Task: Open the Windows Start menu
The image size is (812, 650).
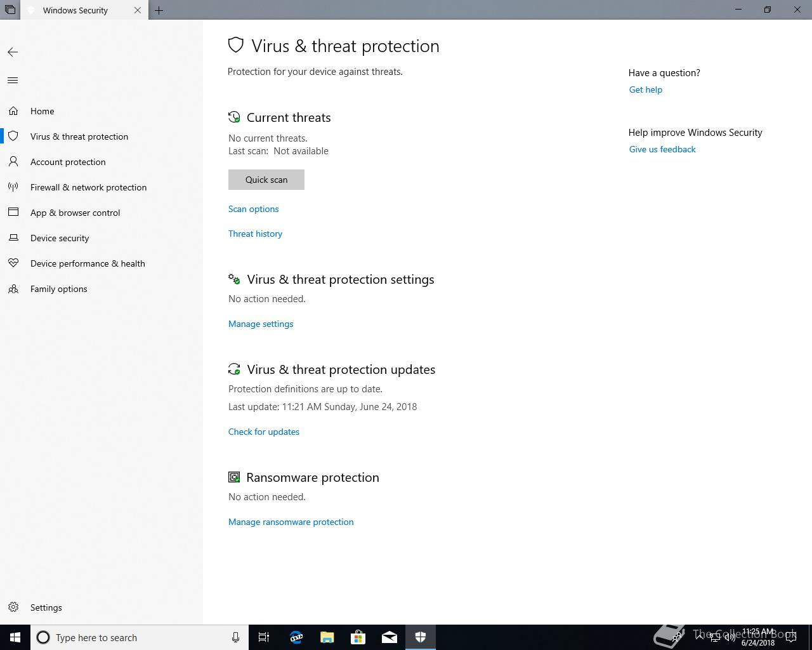Action: click(x=15, y=637)
